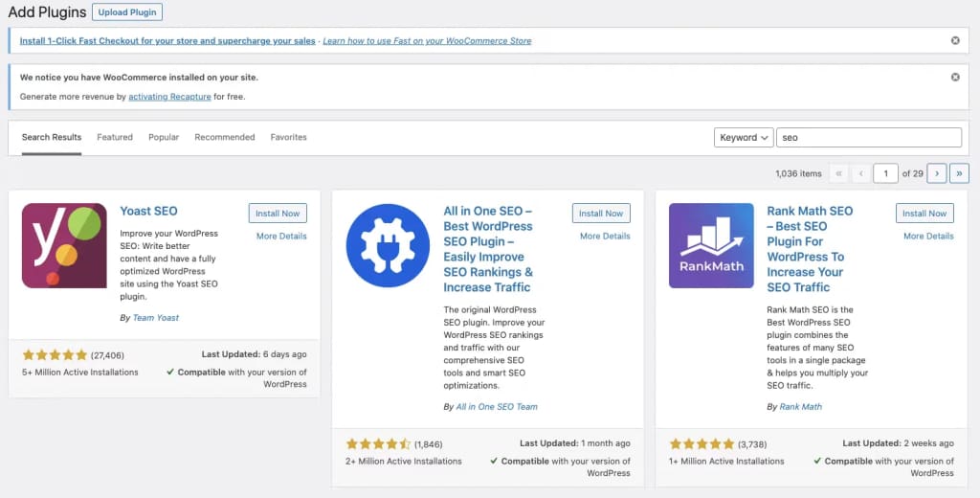
Task: Focus the plugin search field containing seo
Action: tap(869, 138)
